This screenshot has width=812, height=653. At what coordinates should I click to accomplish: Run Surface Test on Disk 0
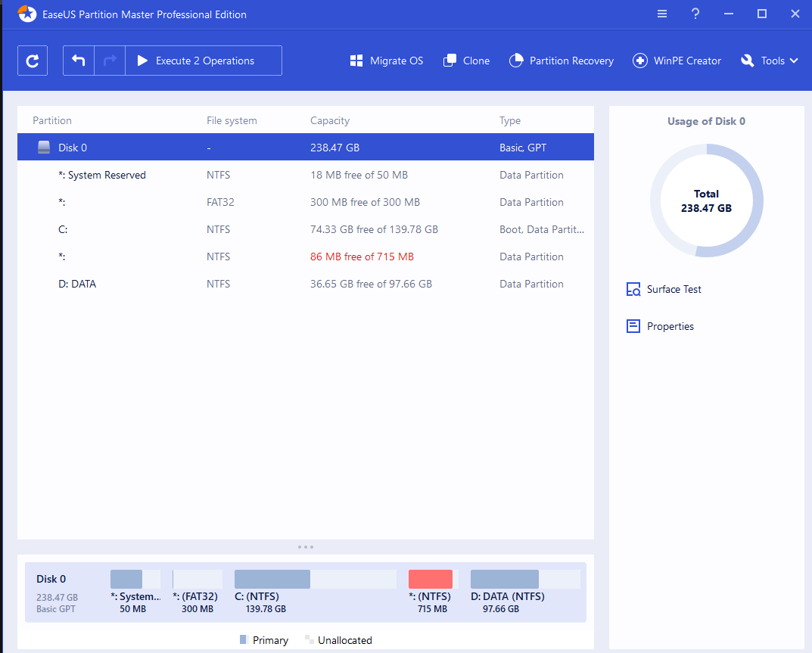(x=664, y=289)
